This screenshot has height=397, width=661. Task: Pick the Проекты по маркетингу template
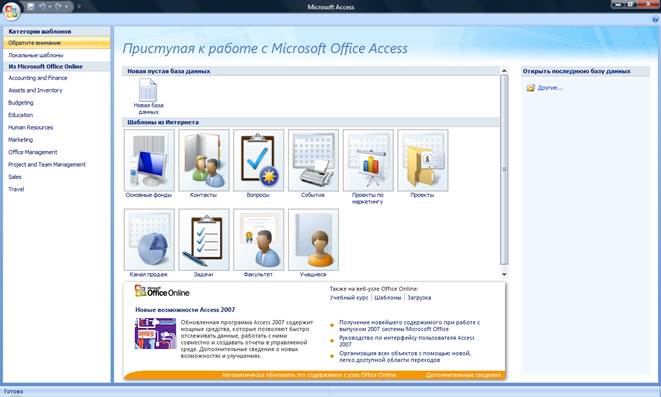pos(368,161)
